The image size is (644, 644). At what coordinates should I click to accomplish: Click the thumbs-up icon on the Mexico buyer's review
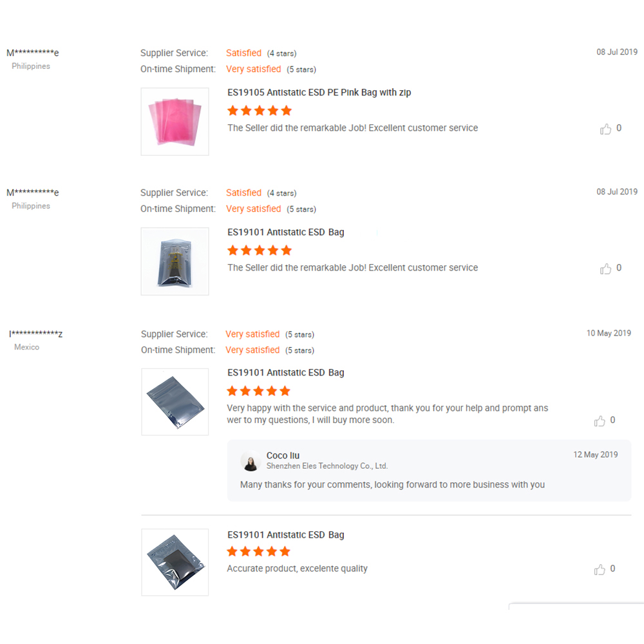599,420
